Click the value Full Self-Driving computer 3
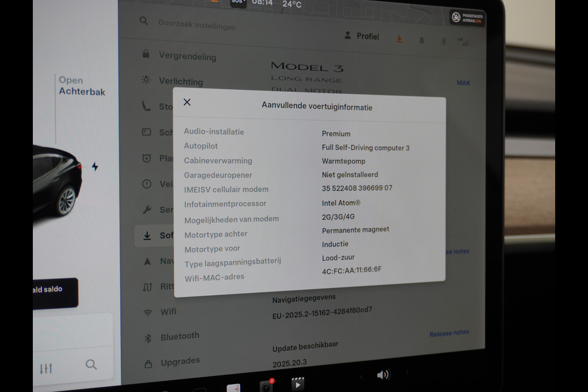This screenshot has width=588, height=392. pyautogui.click(x=366, y=147)
